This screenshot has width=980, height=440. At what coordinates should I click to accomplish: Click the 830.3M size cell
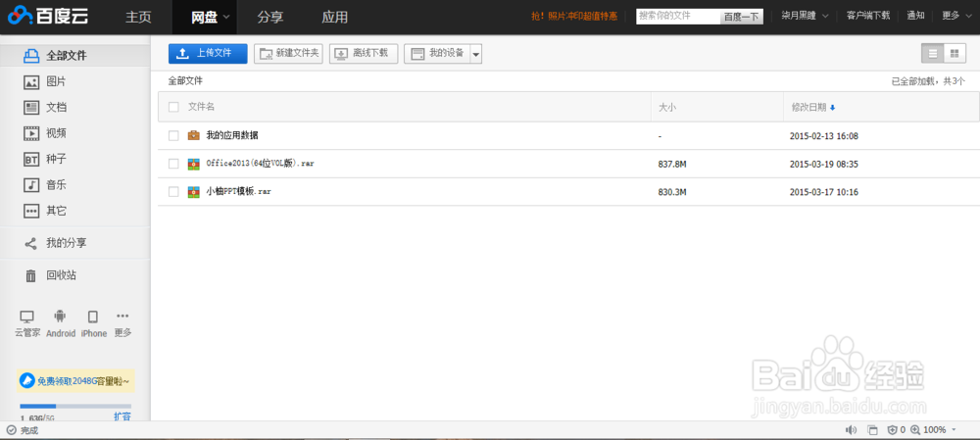(x=672, y=192)
